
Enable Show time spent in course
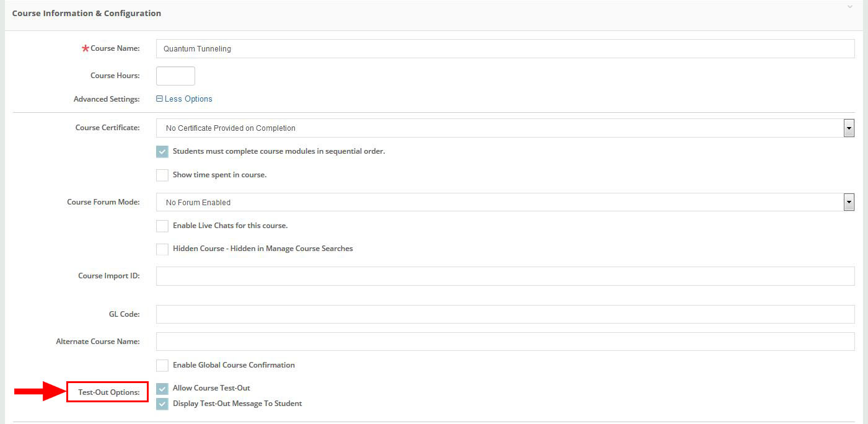coord(162,175)
